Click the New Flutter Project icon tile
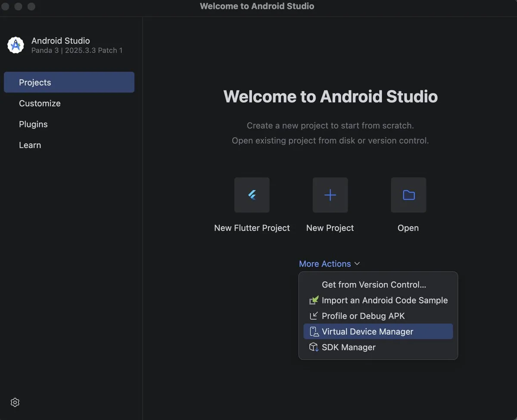The width and height of the screenshot is (517, 420). click(x=252, y=195)
